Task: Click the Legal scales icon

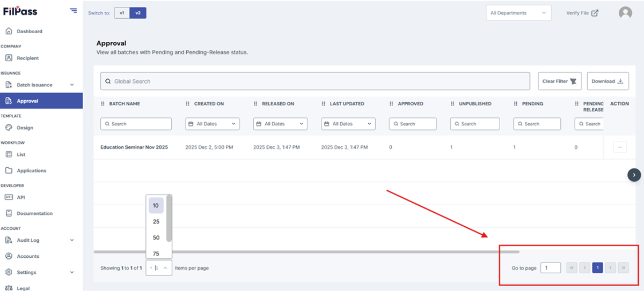Action: [9, 288]
